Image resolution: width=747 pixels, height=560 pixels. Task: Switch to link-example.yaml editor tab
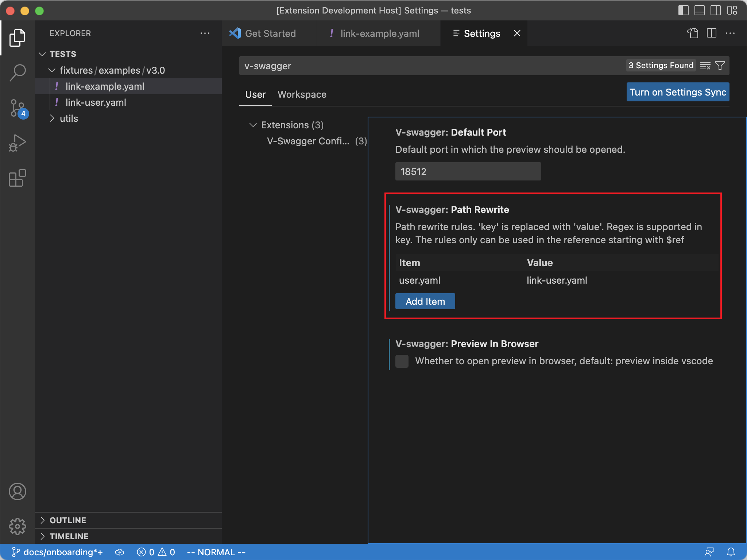(379, 33)
